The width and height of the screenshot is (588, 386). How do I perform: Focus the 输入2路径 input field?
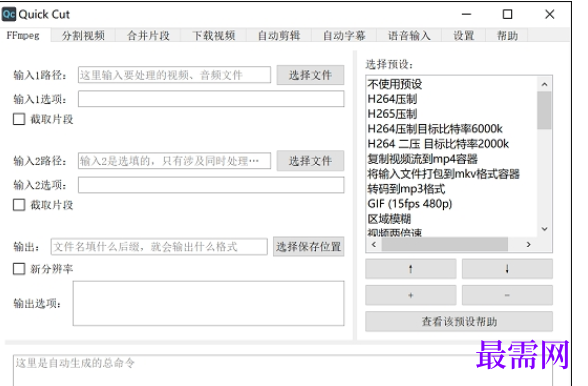point(174,161)
